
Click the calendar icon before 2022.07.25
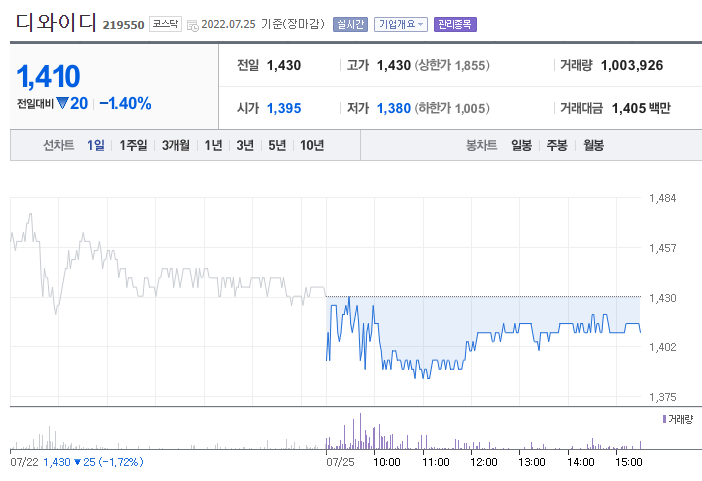tap(193, 26)
